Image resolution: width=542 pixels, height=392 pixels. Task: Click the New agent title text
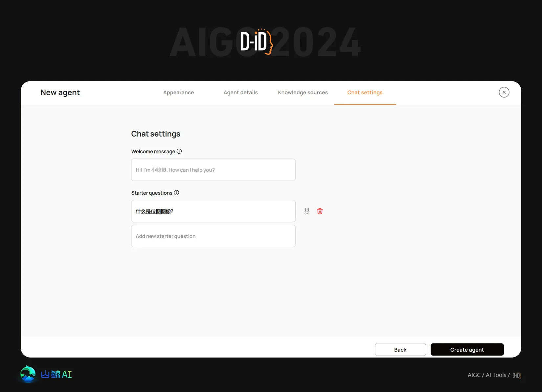[60, 93]
